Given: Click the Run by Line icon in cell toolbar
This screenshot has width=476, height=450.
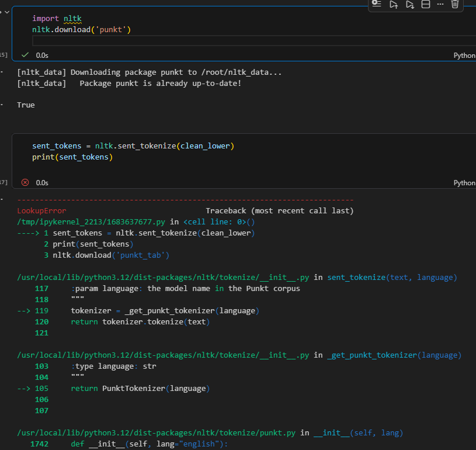Looking at the screenshot, I should [377, 4].
